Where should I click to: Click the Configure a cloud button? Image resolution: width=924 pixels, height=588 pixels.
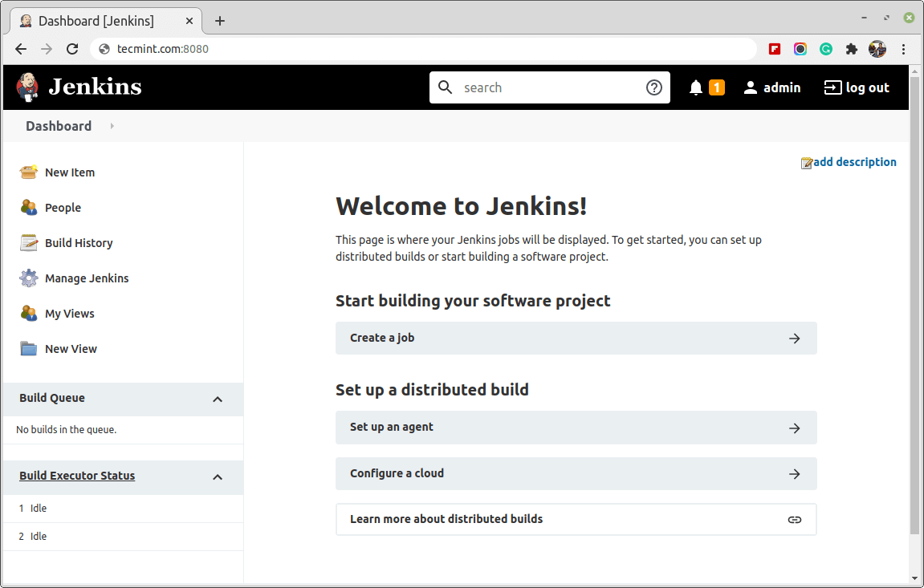click(x=576, y=473)
